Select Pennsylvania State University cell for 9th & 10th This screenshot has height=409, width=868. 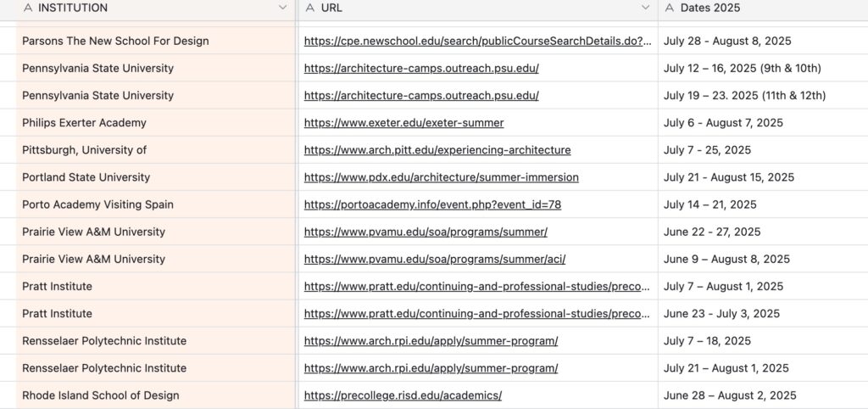click(156, 68)
